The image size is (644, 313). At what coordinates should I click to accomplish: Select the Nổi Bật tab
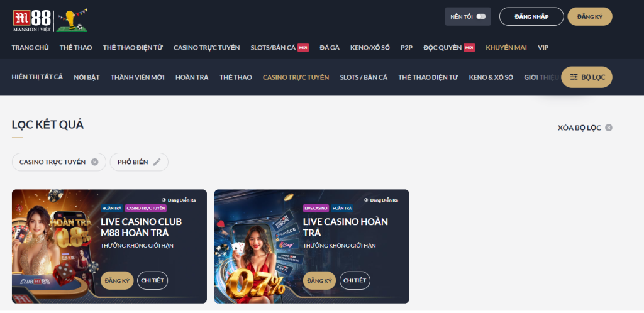pyautogui.click(x=87, y=77)
